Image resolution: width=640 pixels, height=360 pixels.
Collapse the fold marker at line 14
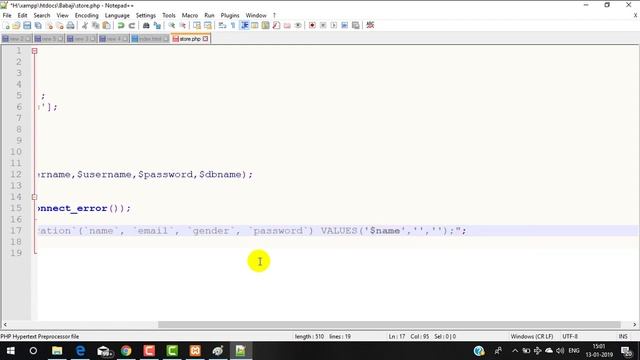(35, 197)
